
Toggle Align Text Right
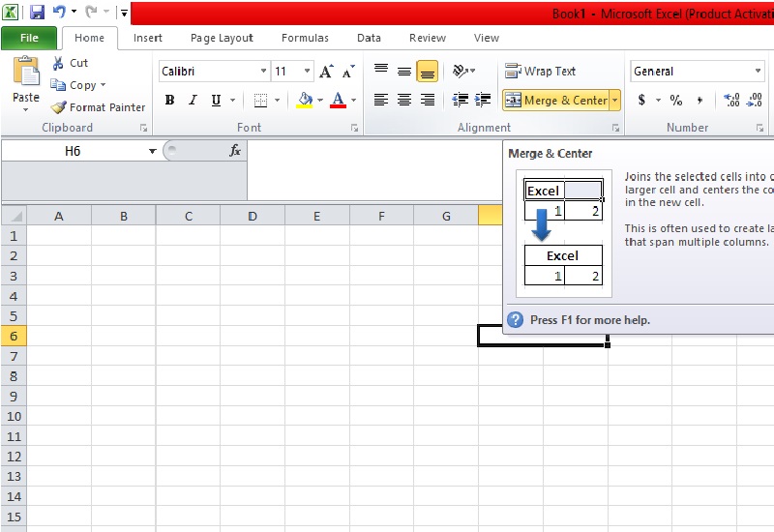click(428, 101)
